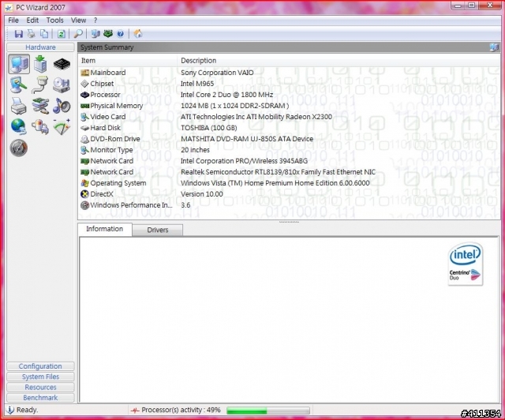Select the Voltage gauge meter icon
The height and width of the screenshot is (420, 505).
tap(62, 126)
